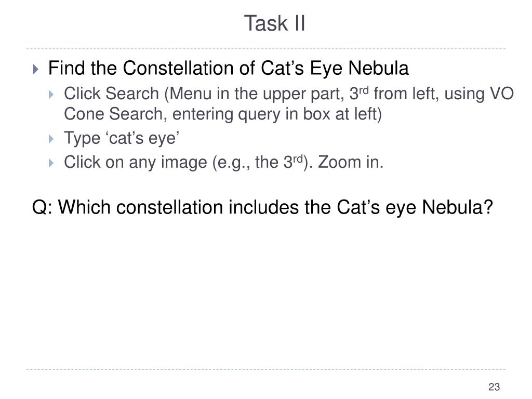Click the word 'Nebula?' ending the question

tap(457, 207)
